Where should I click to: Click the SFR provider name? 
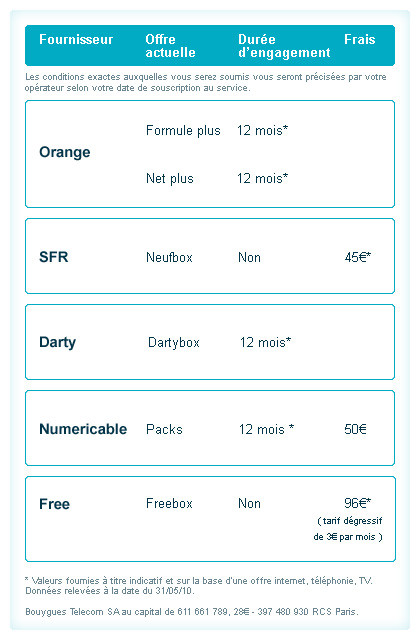(x=53, y=257)
